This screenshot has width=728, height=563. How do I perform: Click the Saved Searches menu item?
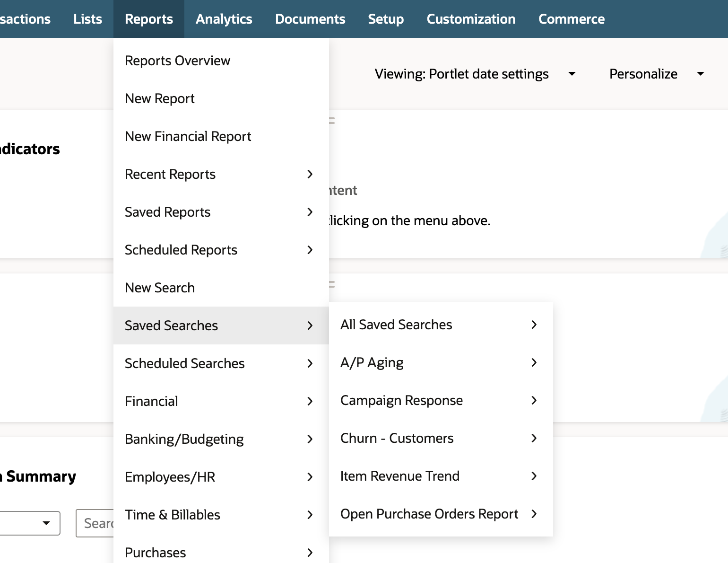click(x=221, y=325)
